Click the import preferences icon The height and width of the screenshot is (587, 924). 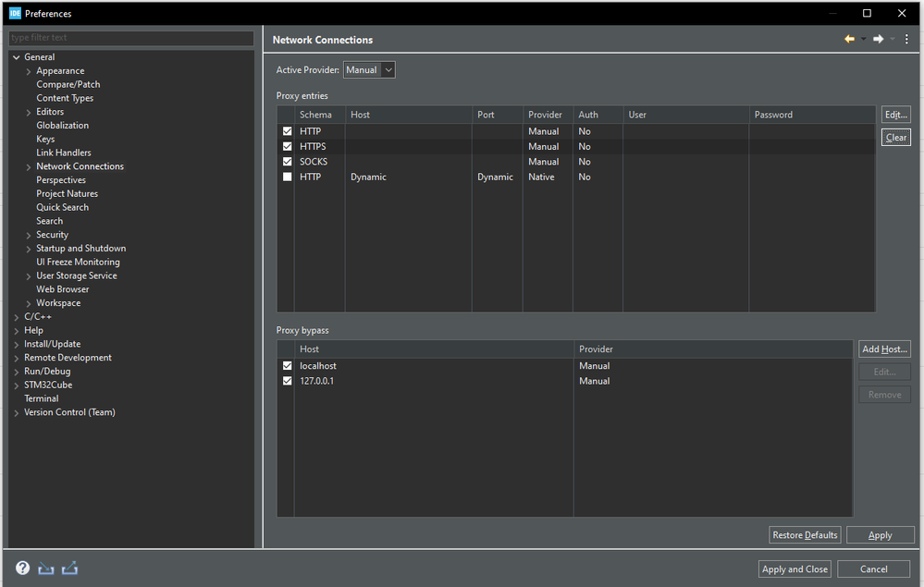46,569
